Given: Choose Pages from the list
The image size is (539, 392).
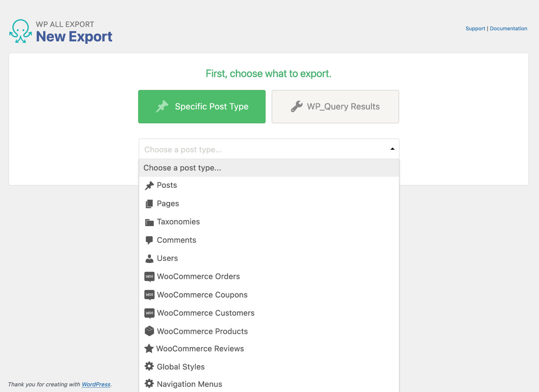Looking at the screenshot, I should (269, 204).
